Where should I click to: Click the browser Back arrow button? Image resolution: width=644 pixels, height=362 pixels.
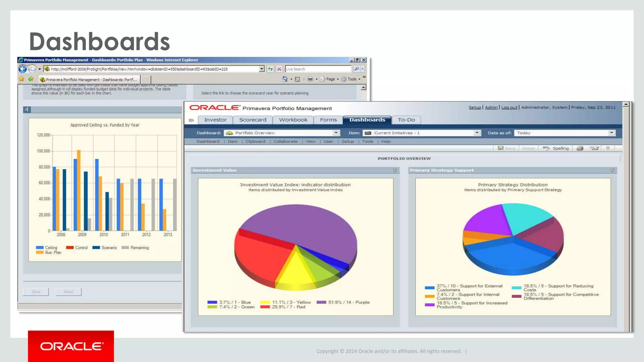click(23, 69)
